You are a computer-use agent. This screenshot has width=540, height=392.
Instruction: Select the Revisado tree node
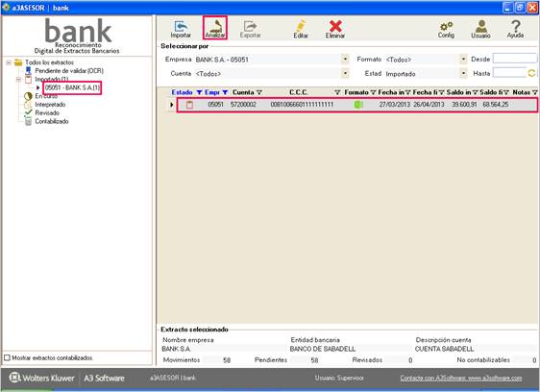point(47,112)
